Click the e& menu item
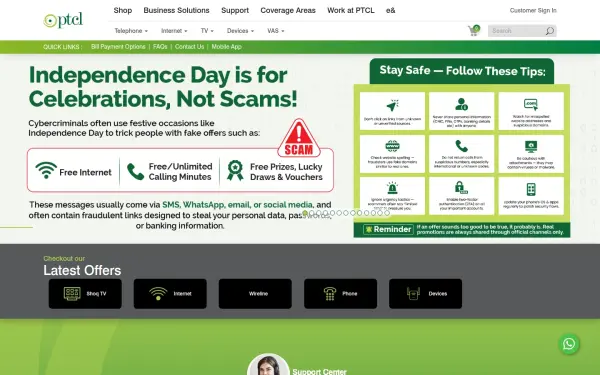 (390, 10)
